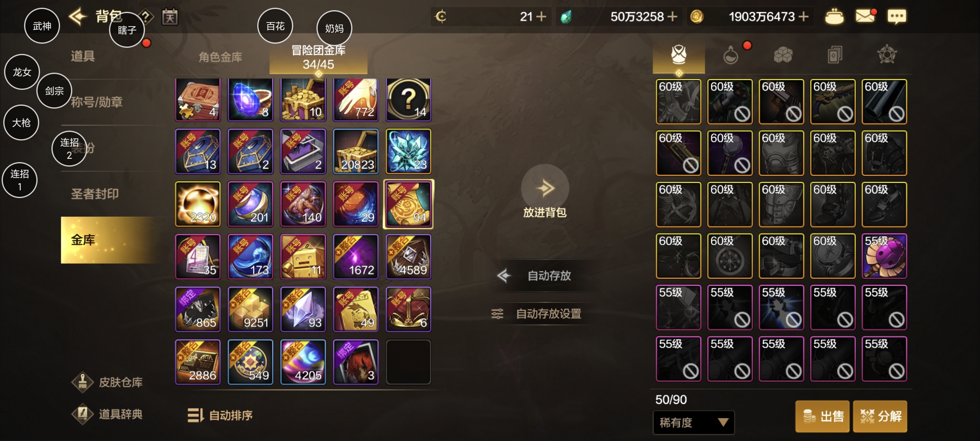The image size is (980, 441).
Task: Open the 道具 menu item
Action: tap(83, 56)
